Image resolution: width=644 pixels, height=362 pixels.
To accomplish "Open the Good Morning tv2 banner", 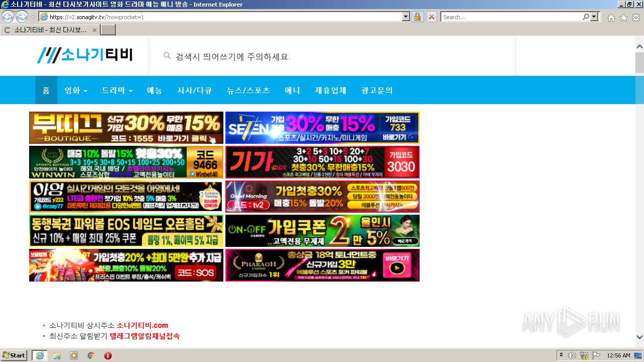I will (323, 197).
